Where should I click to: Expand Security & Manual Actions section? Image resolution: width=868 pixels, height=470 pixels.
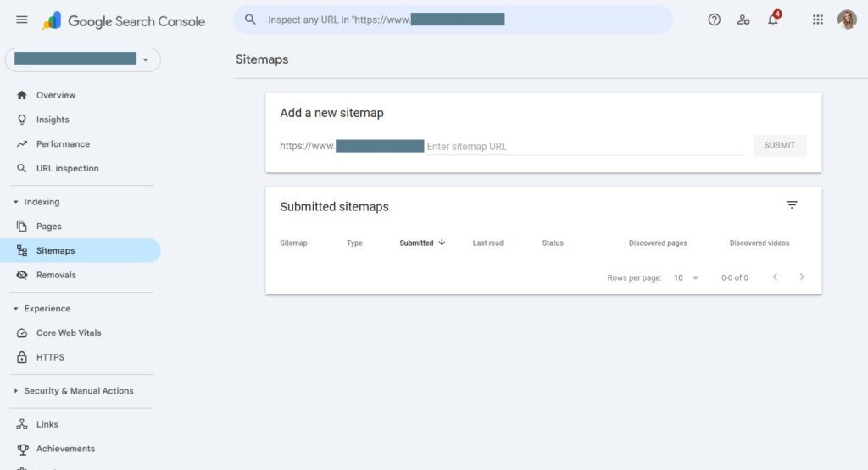pos(15,391)
